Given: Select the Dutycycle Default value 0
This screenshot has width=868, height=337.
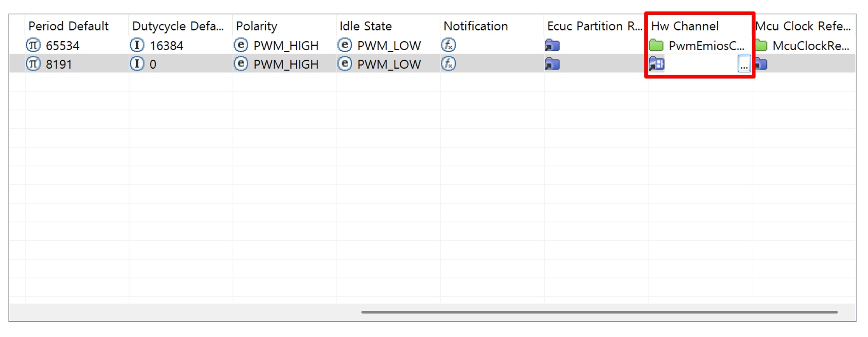Looking at the screenshot, I should 153,64.
